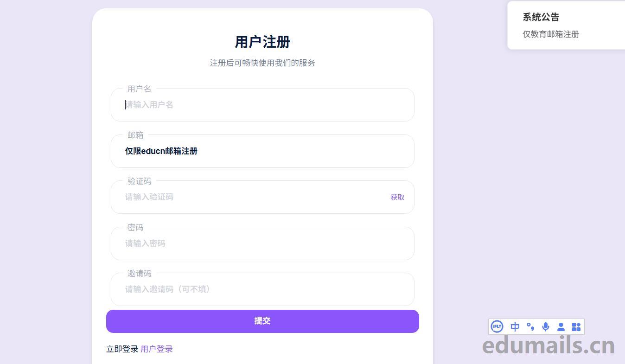Click the 系统公告 announcement title

pyautogui.click(x=541, y=17)
